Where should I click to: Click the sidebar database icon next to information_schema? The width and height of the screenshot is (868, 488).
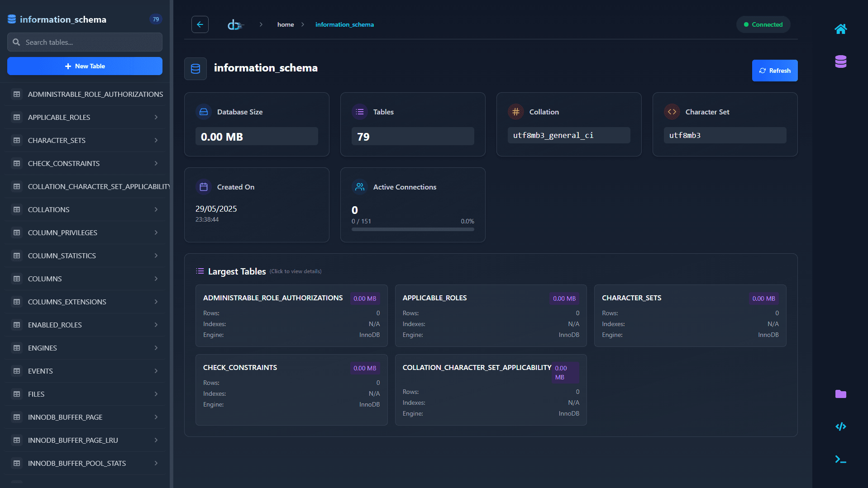click(x=12, y=19)
